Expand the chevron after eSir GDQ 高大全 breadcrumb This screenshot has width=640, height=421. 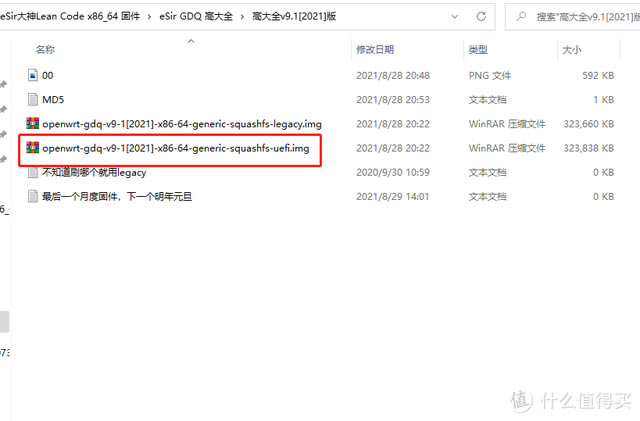coord(242,16)
